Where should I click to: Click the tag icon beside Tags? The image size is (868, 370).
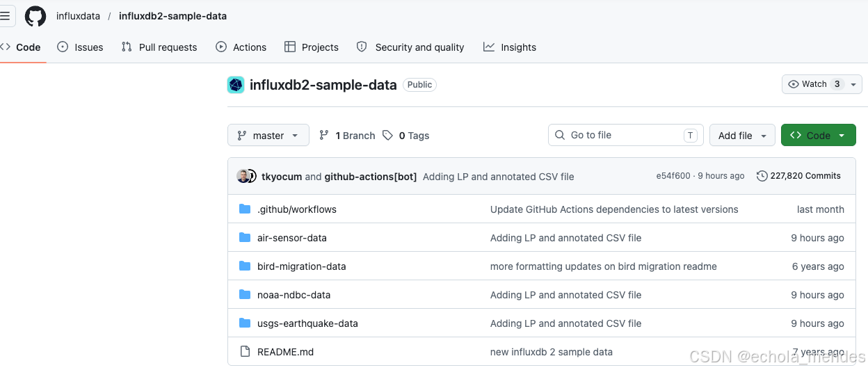[388, 136]
